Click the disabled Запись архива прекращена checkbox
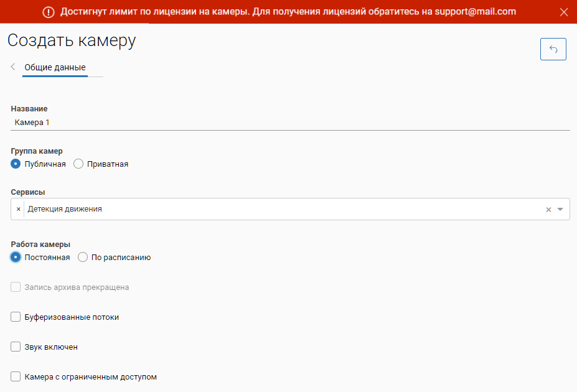 click(x=16, y=287)
